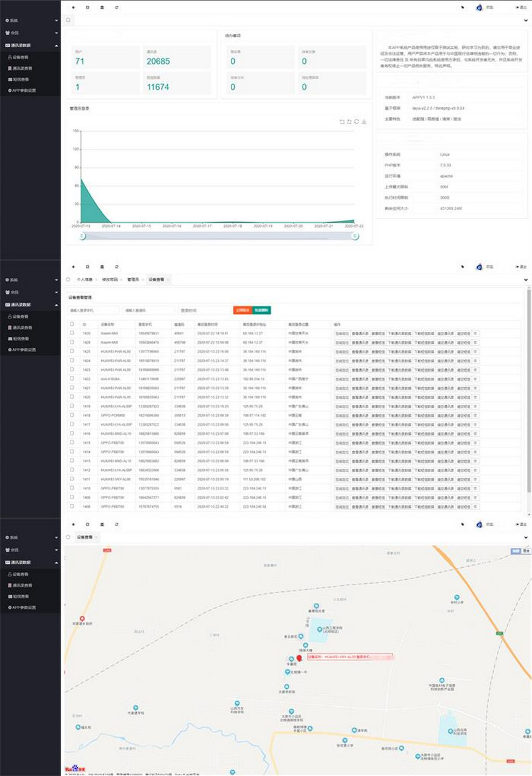This screenshot has width=532, height=776.
Task: Click the home tab icon on dashboard screen
Action: tap(68, 20)
